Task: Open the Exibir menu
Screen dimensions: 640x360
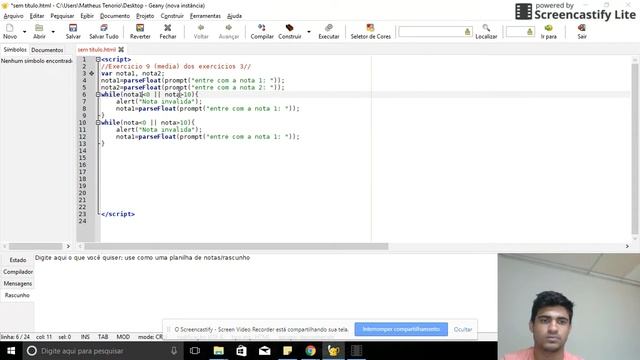Action: [x=87, y=16]
